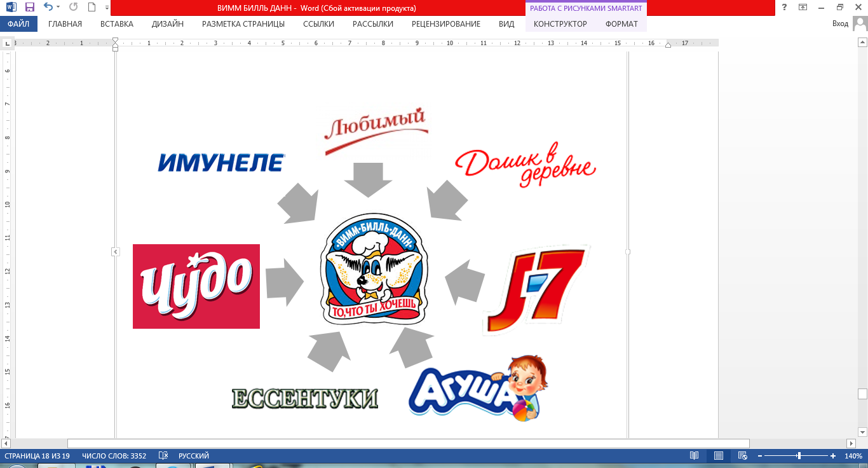Select the gray arrow above ЕССЕНТУКИ logo
868x468 pixels.
330,352
